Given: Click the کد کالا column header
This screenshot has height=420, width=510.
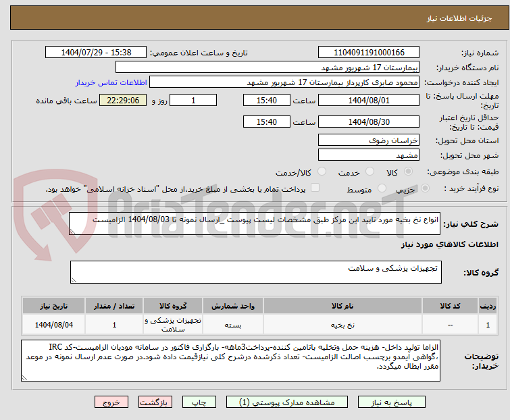Looking at the screenshot, I should pyautogui.click(x=450, y=306).
